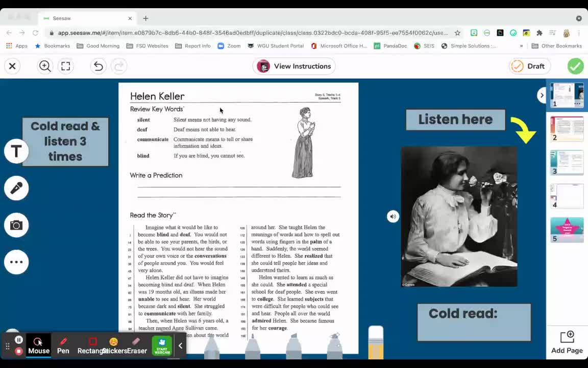588x368 pixels.
Task: Play the audio speaker beside the photo
Action: pos(393,216)
